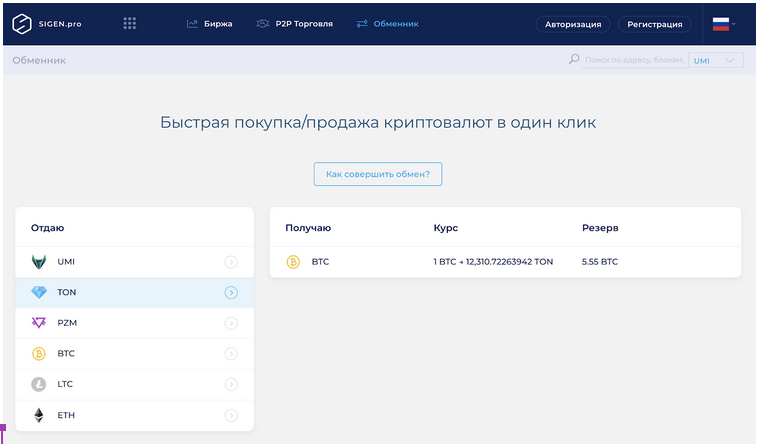This screenshot has width=758, height=444.
Task: Click the PZM coin icon
Action: tap(39, 323)
